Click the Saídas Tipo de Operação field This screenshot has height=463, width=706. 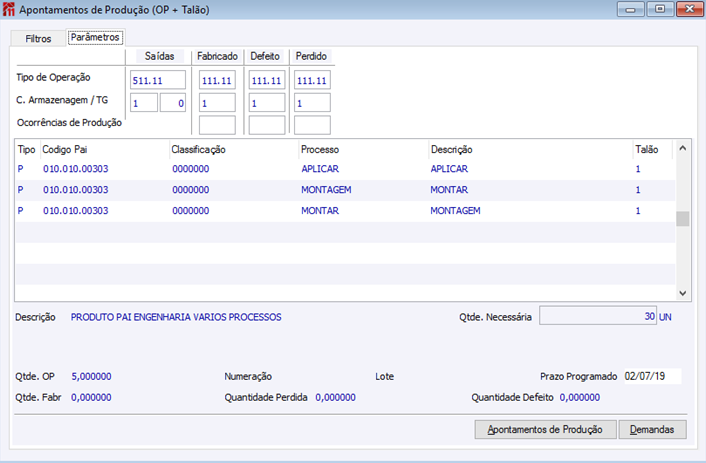[x=158, y=80]
